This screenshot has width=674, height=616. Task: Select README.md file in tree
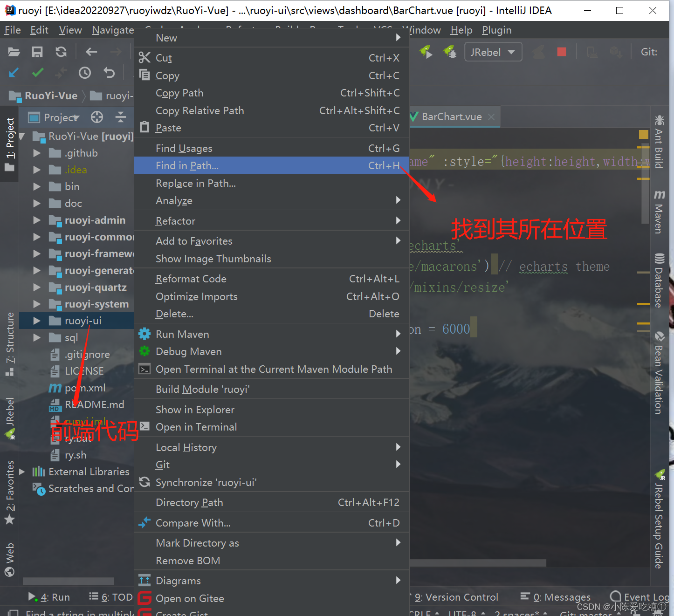(87, 404)
